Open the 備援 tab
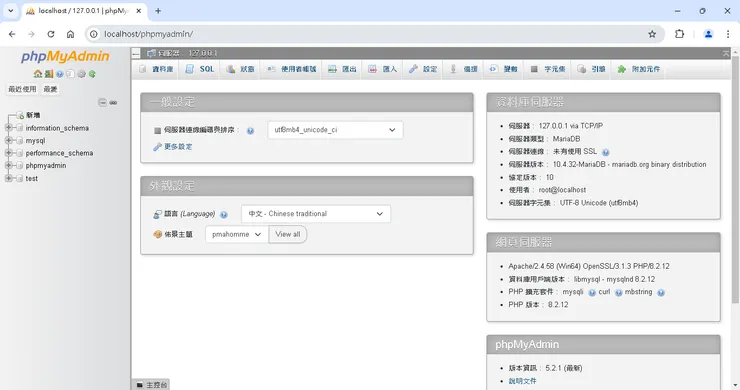 464,69
